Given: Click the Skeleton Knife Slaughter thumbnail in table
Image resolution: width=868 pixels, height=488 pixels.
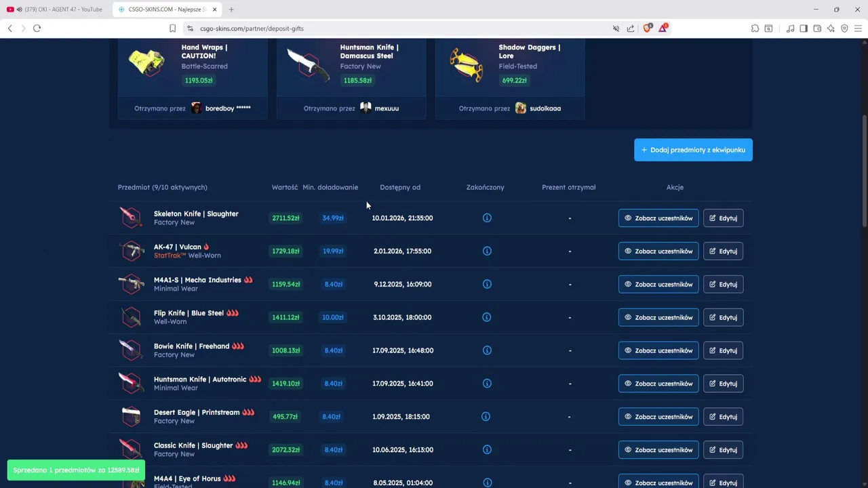Looking at the screenshot, I should 131,218.
